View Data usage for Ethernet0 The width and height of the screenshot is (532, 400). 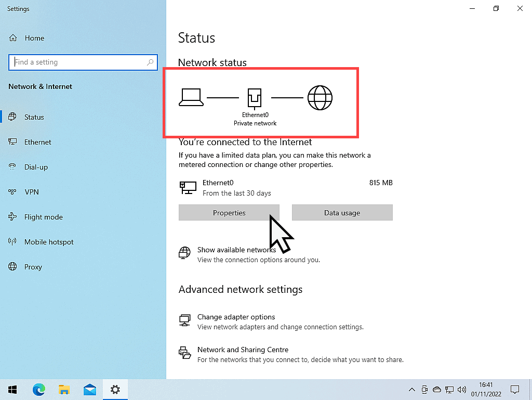(342, 212)
